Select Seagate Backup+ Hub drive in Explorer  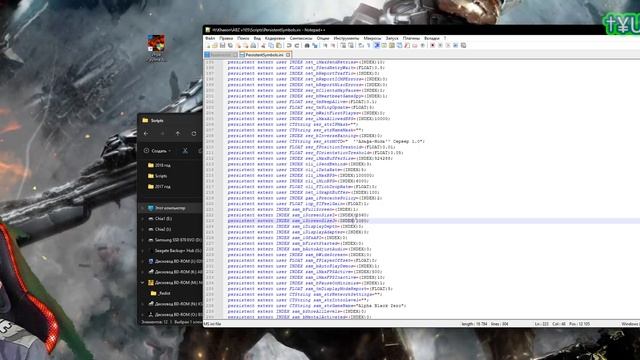point(175,251)
